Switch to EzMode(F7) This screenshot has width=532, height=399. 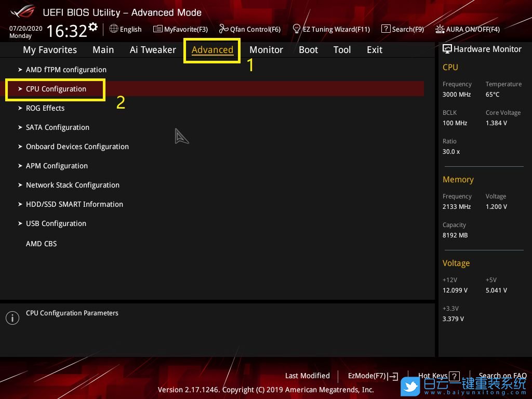(x=373, y=376)
